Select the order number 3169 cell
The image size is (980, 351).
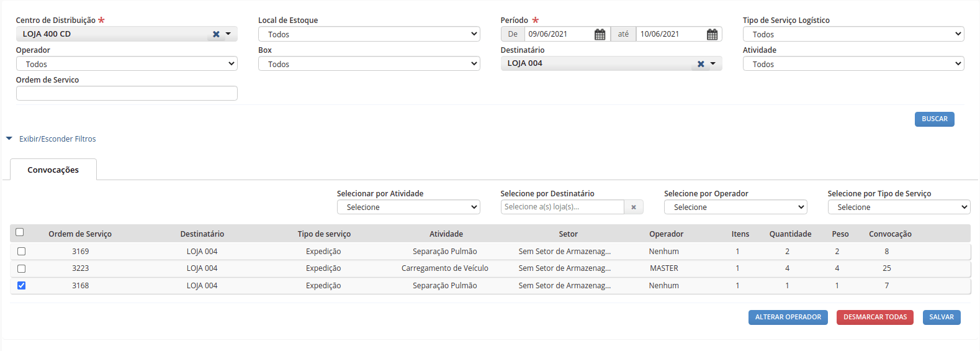pos(81,252)
